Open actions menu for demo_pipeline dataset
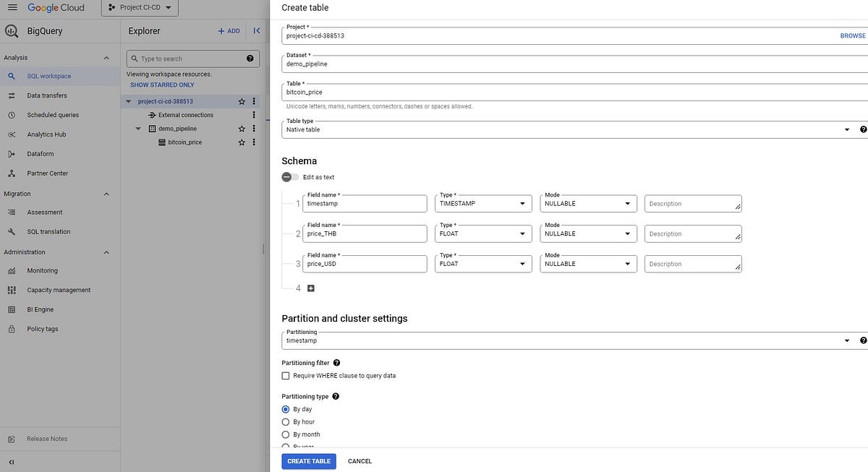This screenshot has width=868, height=472. pos(253,128)
